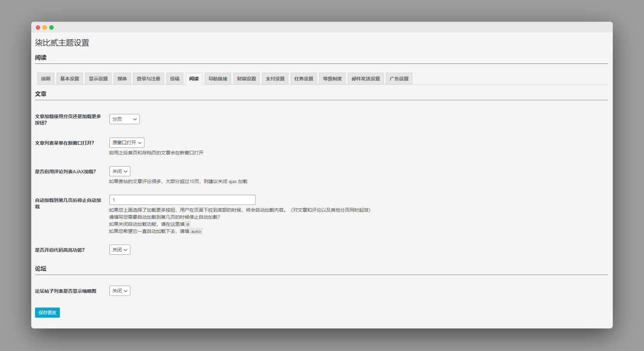Click the 保存更改 button
The height and width of the screenshot is (351, 644).
(x=47, y=313)
